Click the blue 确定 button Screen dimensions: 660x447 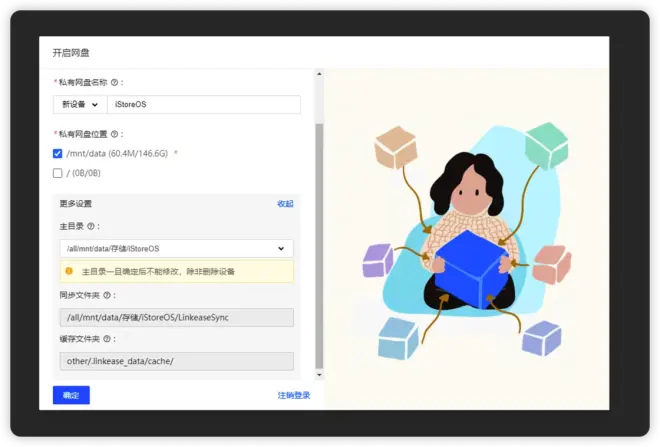coord(71,395)
